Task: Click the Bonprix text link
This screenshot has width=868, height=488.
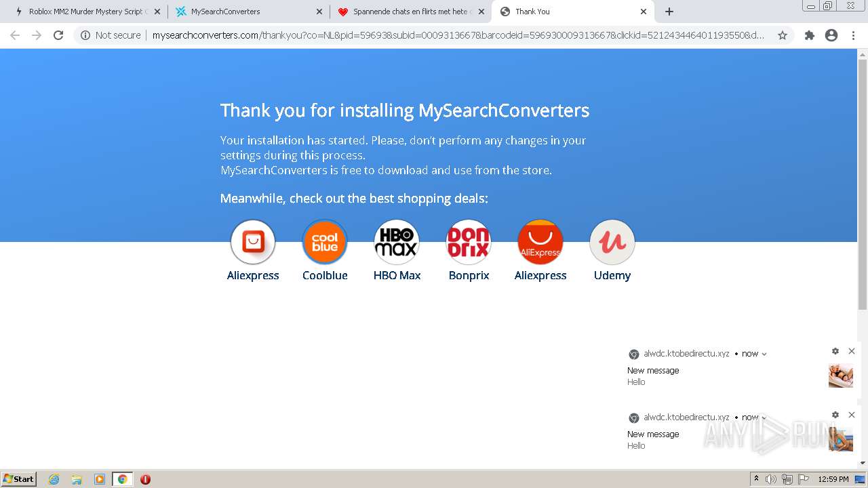Action: pyautogui.click(x=469, y=275)
